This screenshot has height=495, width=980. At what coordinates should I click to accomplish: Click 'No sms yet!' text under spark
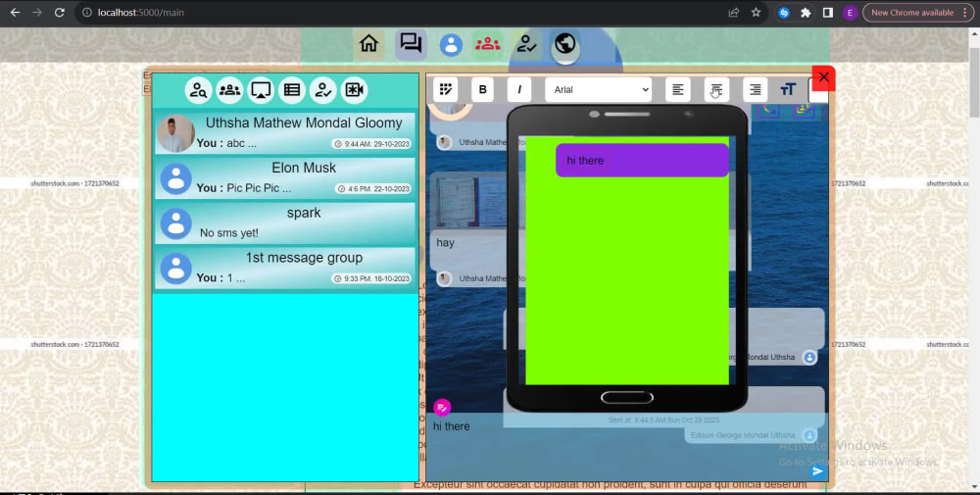point(228,233)
